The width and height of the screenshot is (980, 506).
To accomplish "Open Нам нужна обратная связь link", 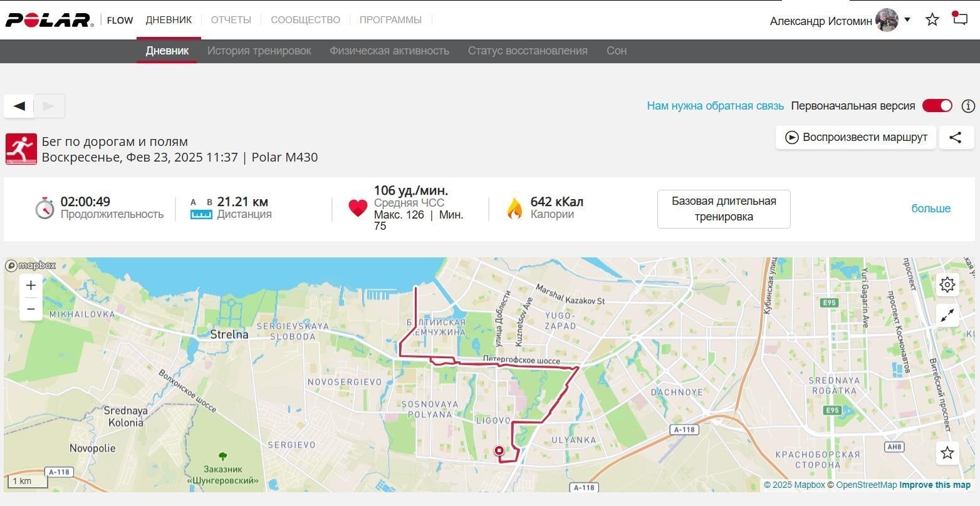I will pyautogui.click(x=715, y=106).
